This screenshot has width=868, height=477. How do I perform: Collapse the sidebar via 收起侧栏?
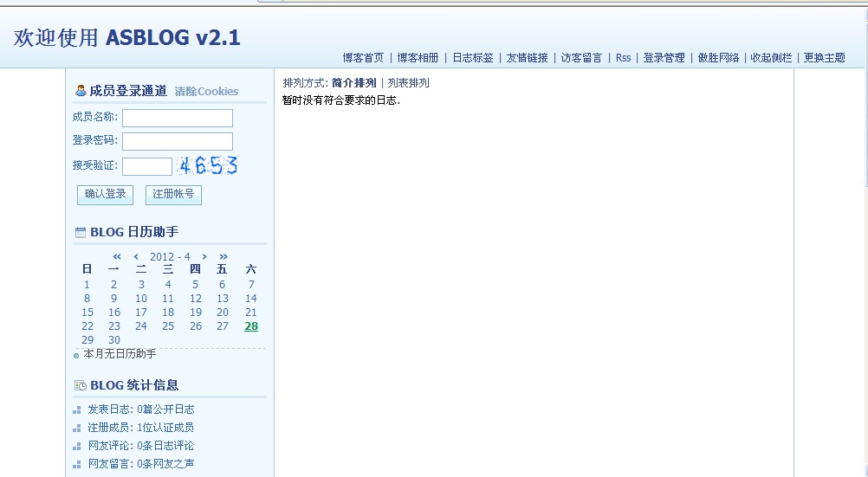[x=771, y=57]
